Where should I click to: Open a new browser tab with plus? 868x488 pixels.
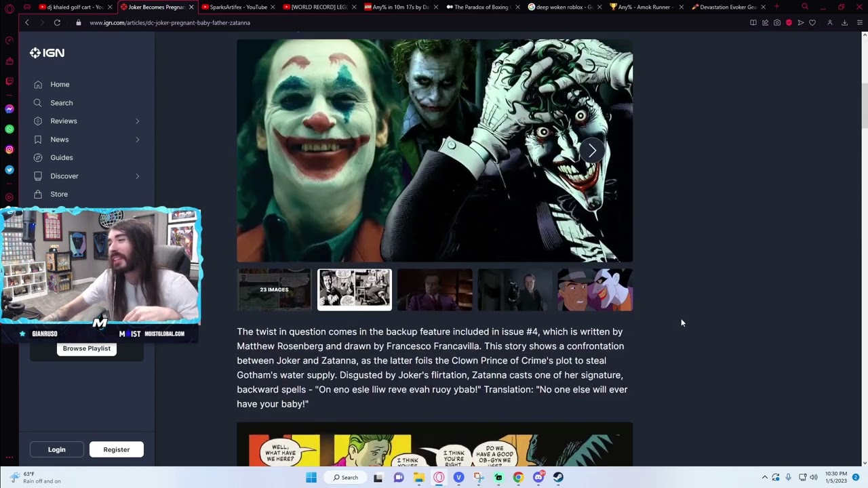click(776, 7)
